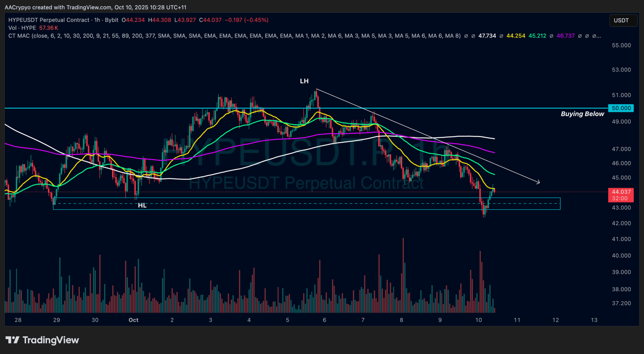Click the Oct label on time axis

click(x=133, y=320)
